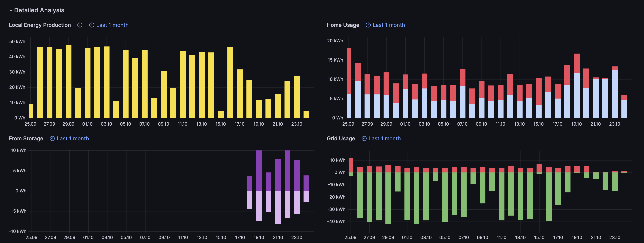Click the Local Energy Production info icon
Screen dimensions: 644x243
80,25
